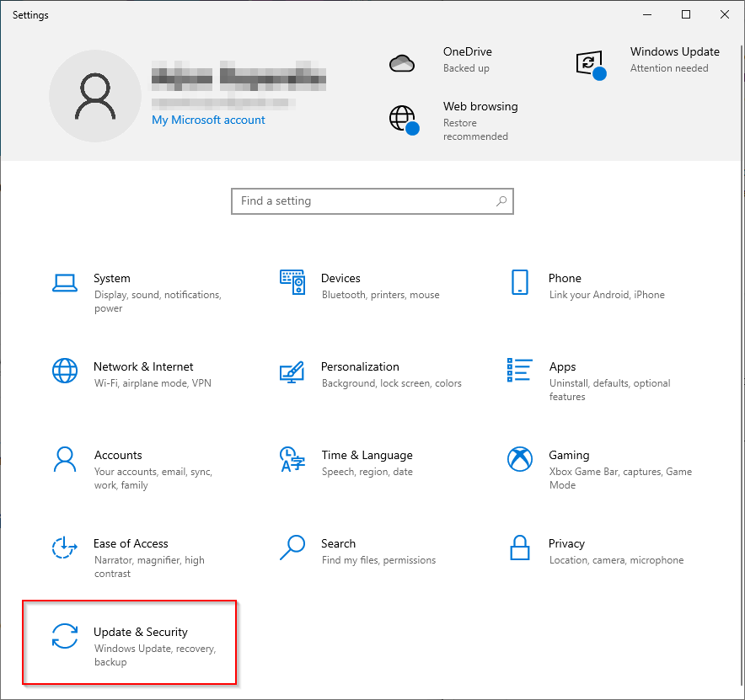Viewport: 745px width, 700px height.
Task: Click the Devices keyboard and speaker icon
Action: (x=292, y=282)
